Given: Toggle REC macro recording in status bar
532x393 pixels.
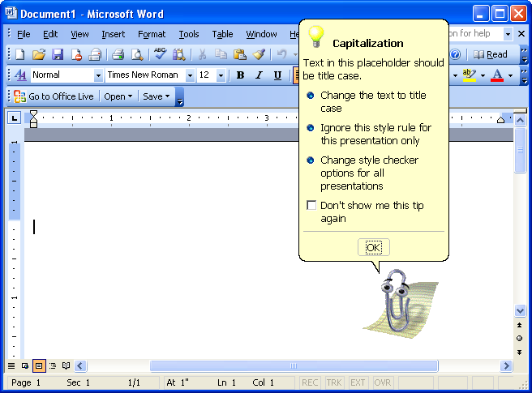Looking at the screenshot, I should (310, 382).
